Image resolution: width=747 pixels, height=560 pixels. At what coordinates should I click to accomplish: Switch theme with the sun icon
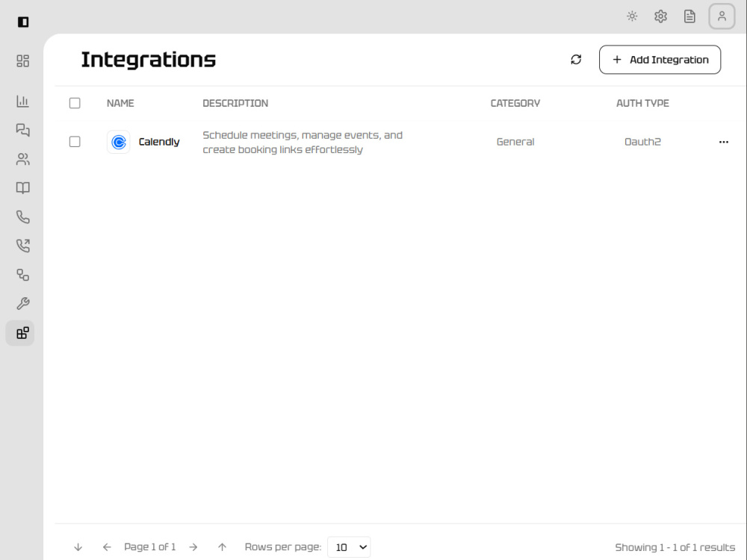tap(632, 16)
